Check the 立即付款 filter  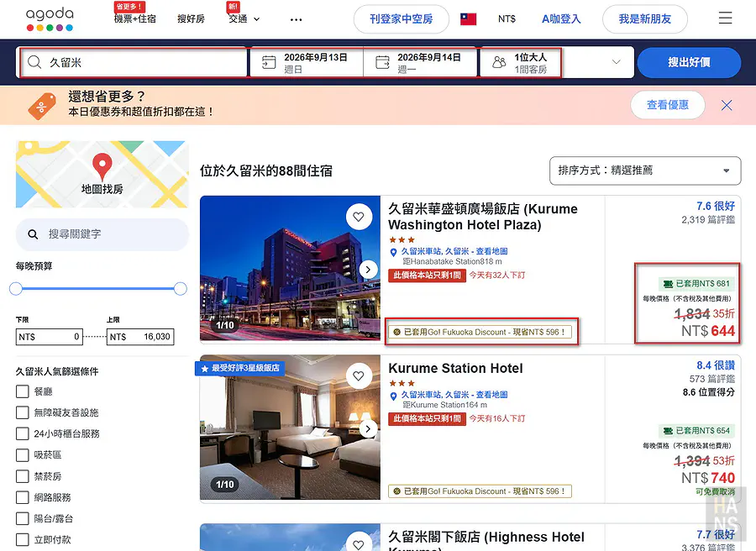click(22, 540)
